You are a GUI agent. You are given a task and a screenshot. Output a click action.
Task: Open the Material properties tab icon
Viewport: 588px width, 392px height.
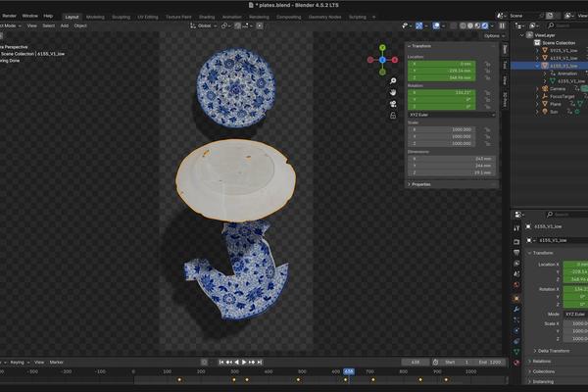(x=516, y=363)
